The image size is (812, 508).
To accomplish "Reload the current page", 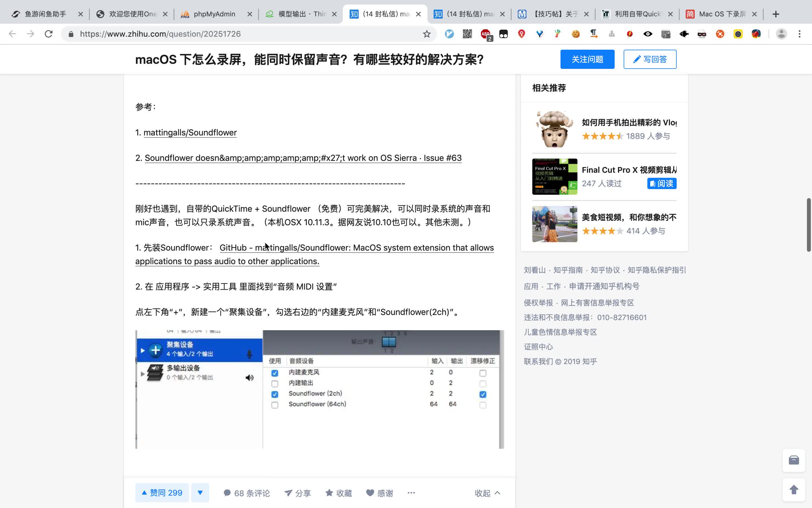I will pos(49,34).
